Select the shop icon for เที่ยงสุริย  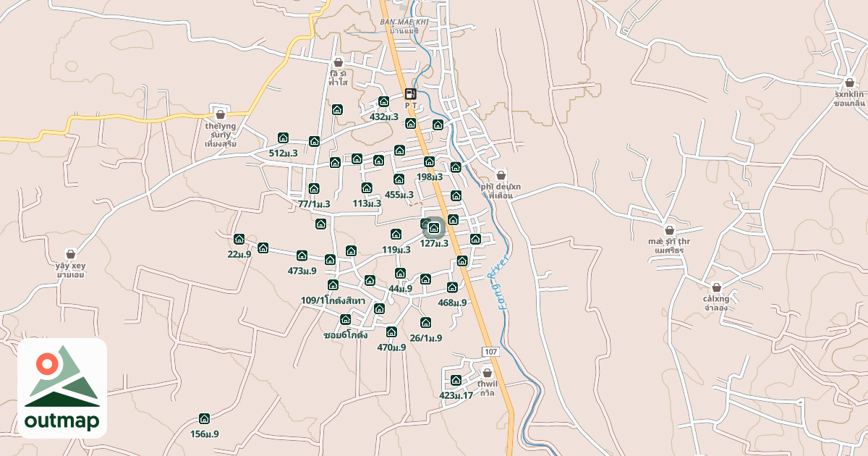coord(221,114)
